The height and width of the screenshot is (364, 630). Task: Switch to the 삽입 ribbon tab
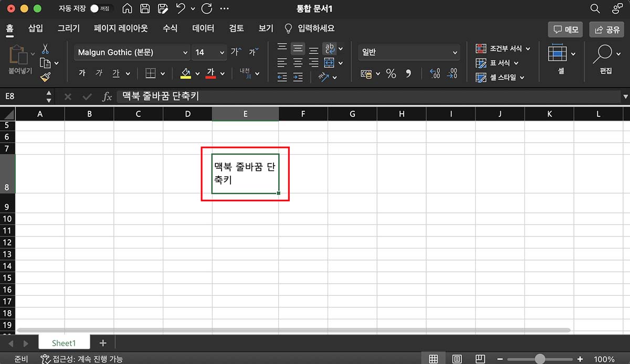tap(36, 28)
